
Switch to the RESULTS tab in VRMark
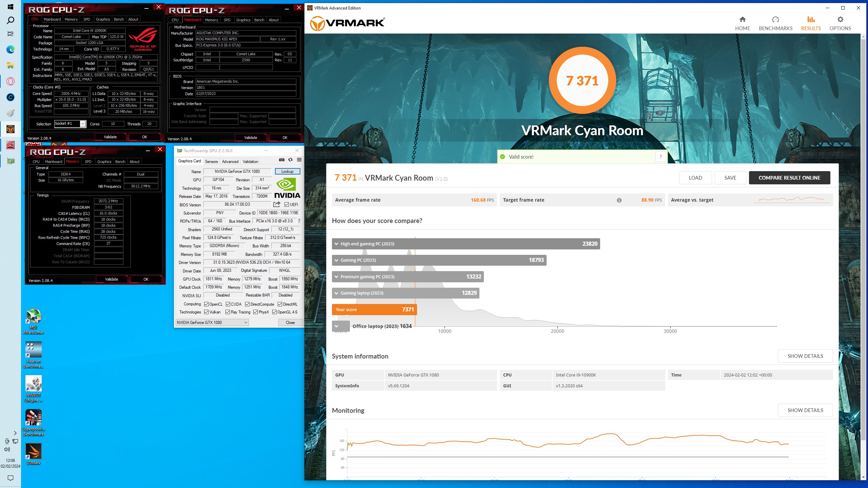811,23
